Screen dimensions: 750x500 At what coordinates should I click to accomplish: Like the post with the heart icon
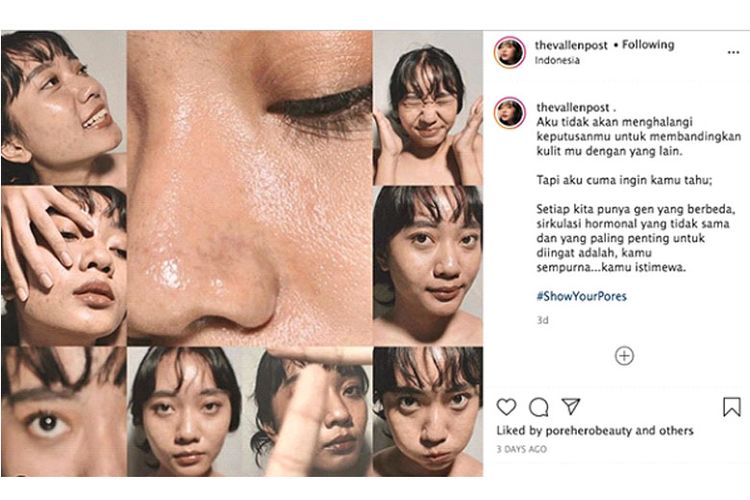(x=507, y=407)
